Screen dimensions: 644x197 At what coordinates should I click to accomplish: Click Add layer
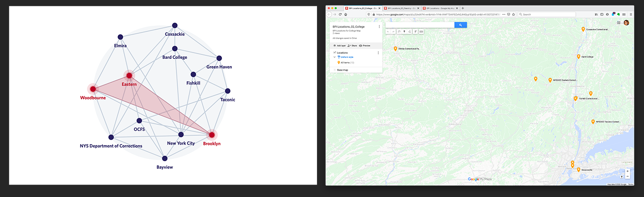(339, 45)
